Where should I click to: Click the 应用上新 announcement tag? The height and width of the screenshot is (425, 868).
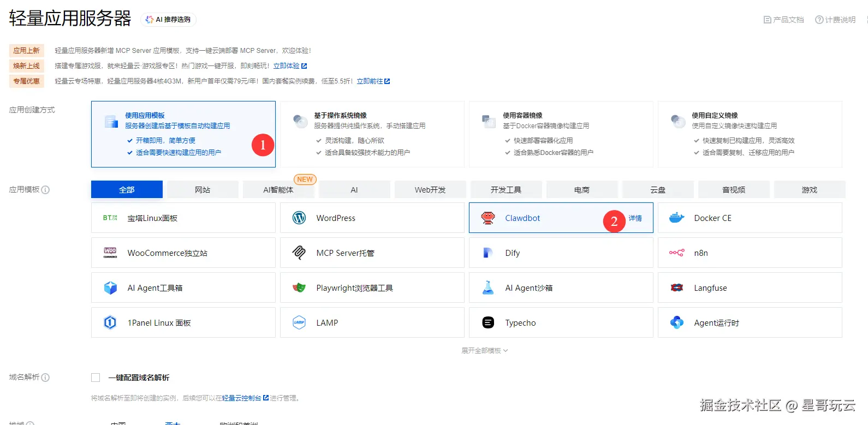coord(27,51)
